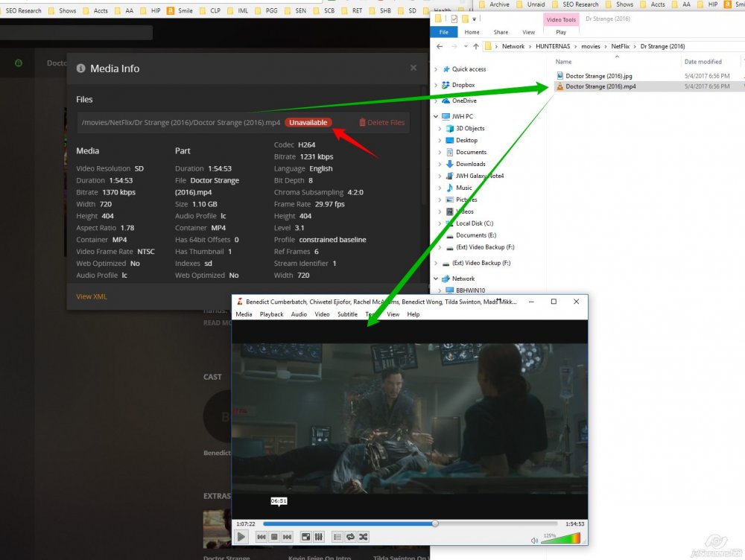Image resolution: width=745 pixels, height=560 pixels.
Task: Go up one folder in Explorer
Action: [x=475, y=46]
